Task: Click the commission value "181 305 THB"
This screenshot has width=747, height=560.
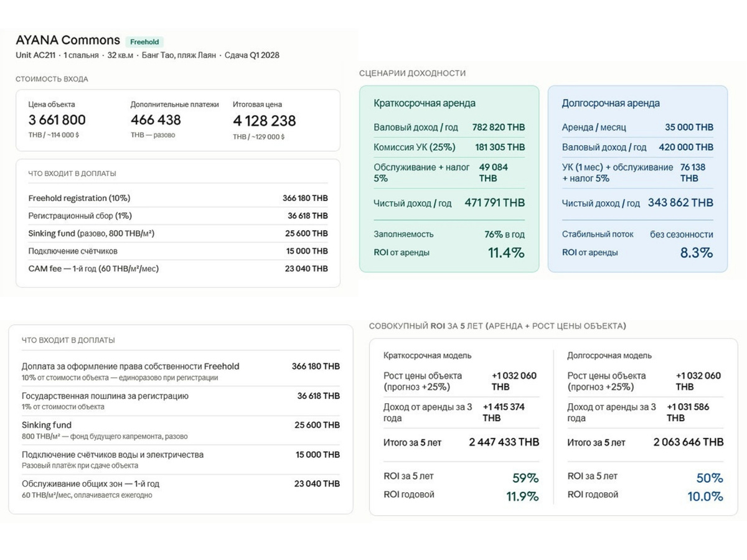Action: (500, 147)
